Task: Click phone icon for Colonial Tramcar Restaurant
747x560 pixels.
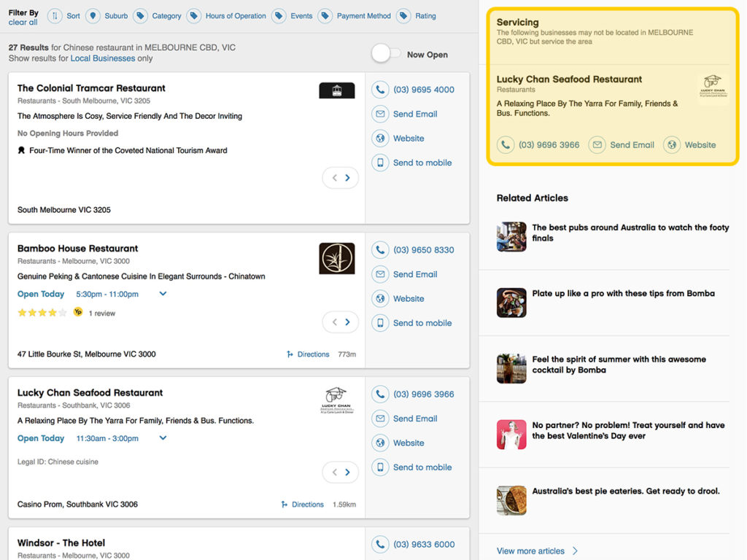Action: coord(380,90)
